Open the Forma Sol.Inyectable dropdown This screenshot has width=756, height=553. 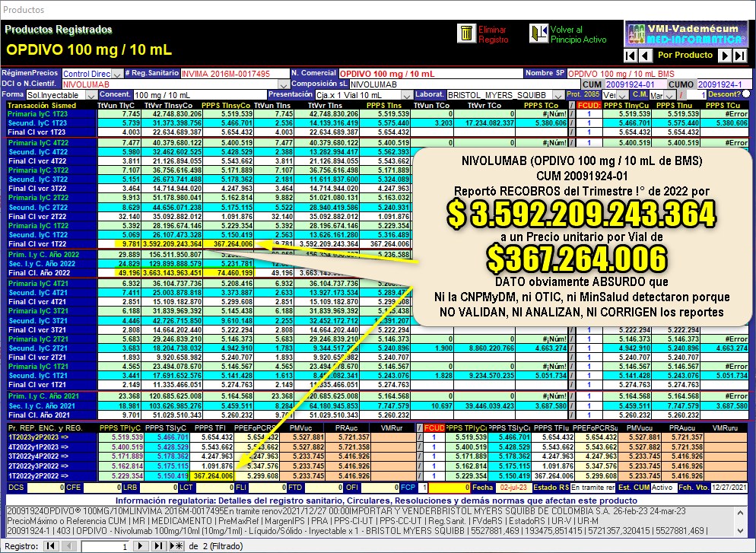pos(91,95)
